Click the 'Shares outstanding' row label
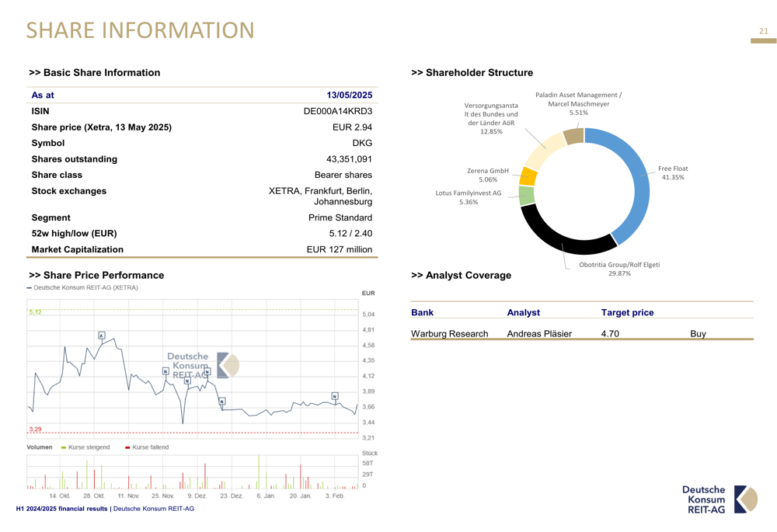Viewport: 777px width, 532px height. [75, 159]
